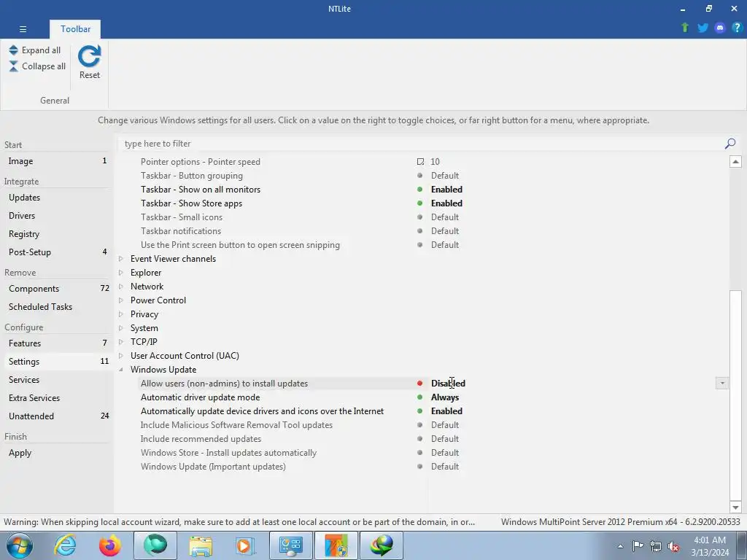Open the Registry page
Viewport: 747px width, 560px height.
pos(57,234)
